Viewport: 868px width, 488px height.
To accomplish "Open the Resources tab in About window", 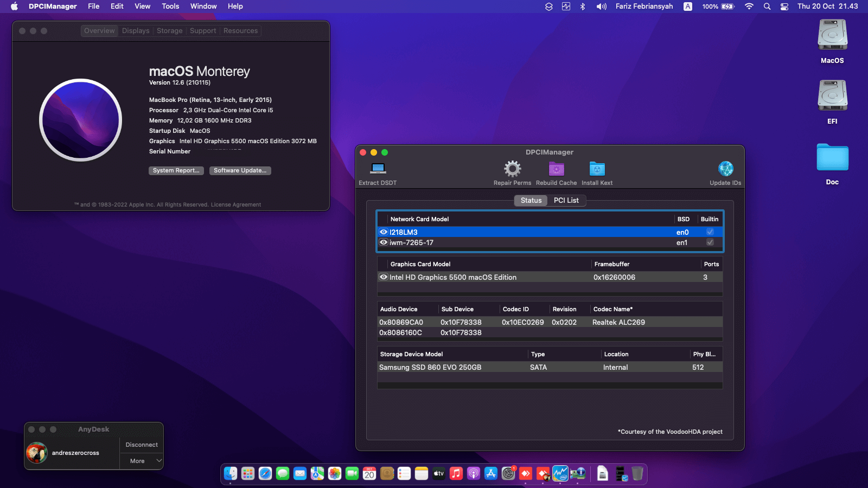I will tap(240, 31).
